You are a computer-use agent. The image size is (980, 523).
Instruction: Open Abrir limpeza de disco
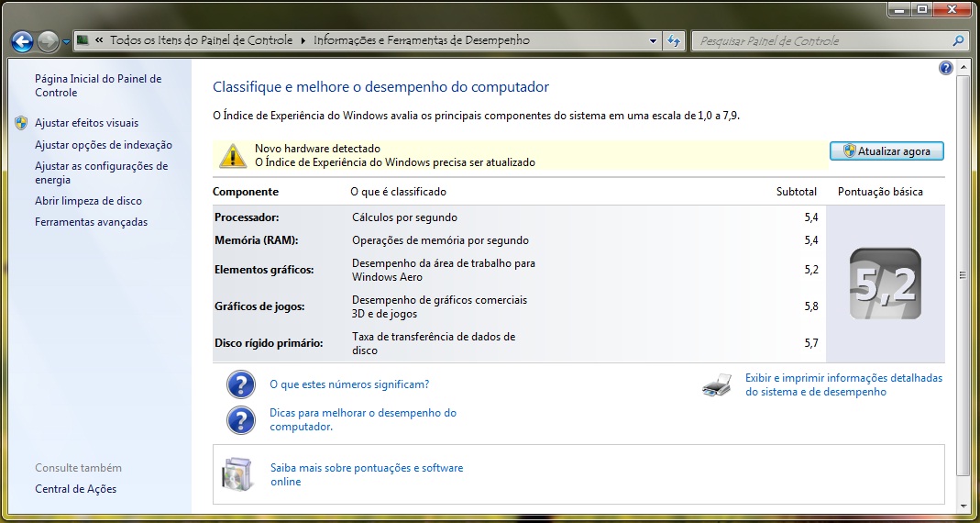88,202
